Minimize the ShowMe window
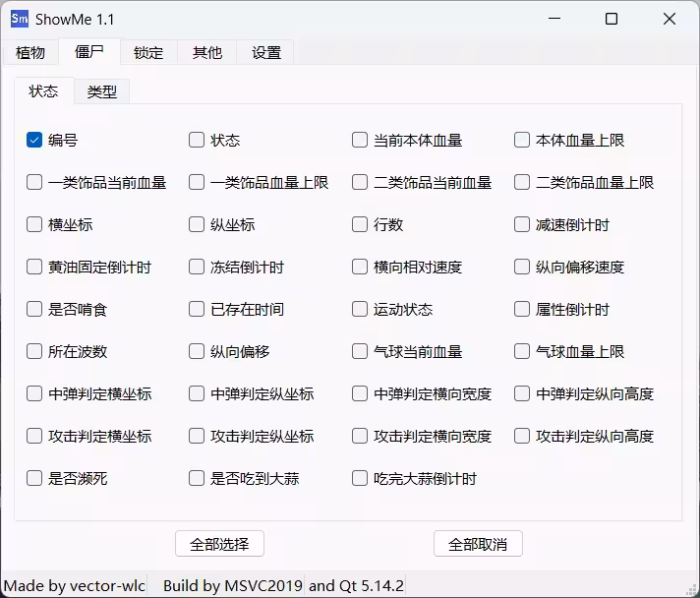700x598 pixels. click(x=554, y=19)
